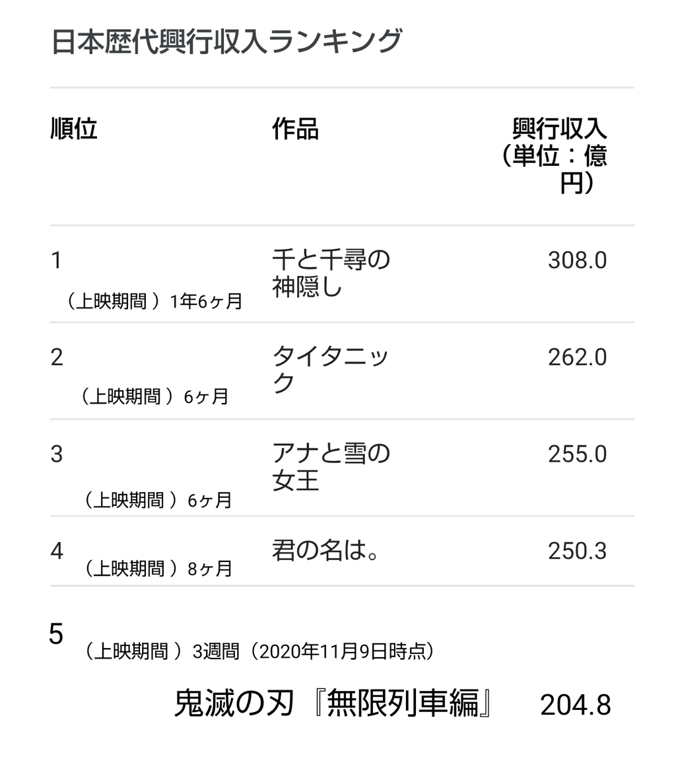
Task: Click rank number 1 in the table
Action: click(x=57, y=260)
